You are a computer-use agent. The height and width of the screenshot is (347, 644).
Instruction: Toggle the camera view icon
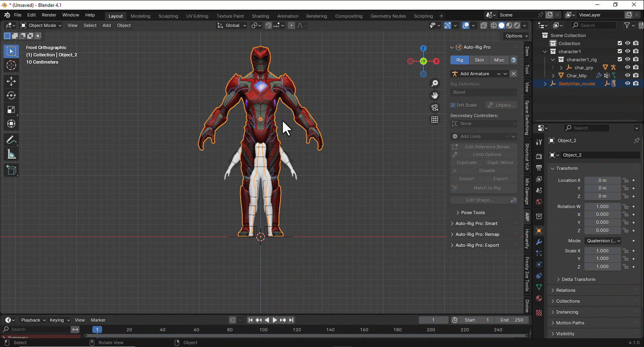(x=435, y=107)
